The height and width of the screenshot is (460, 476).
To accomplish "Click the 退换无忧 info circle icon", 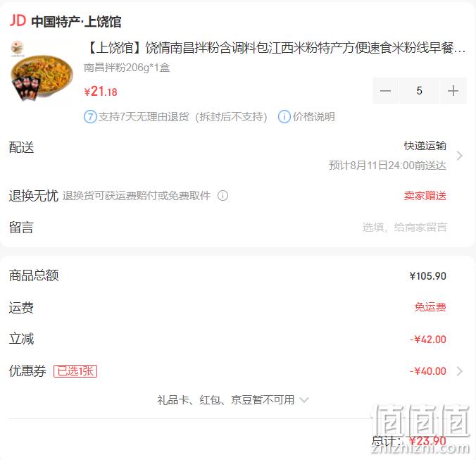I will [223, 196].
